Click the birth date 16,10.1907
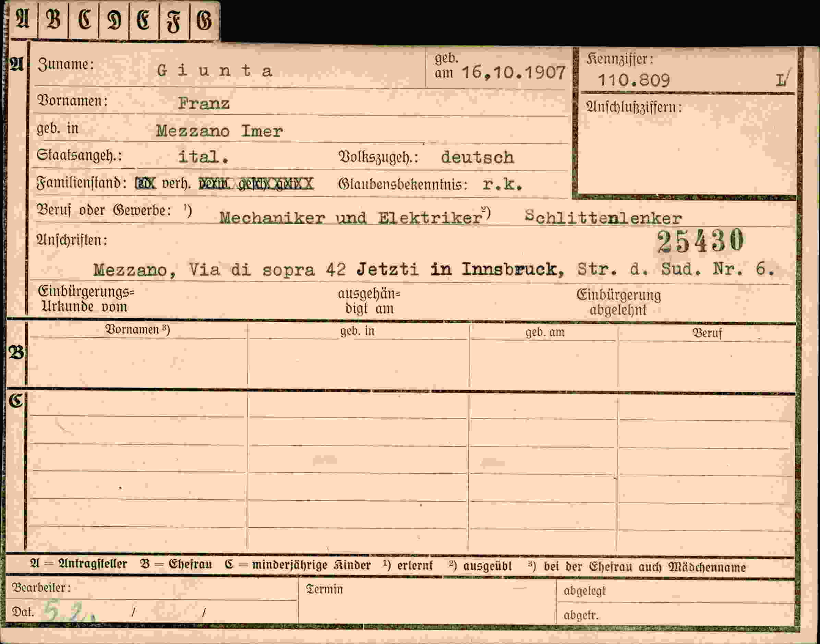 tap(514, 72)
